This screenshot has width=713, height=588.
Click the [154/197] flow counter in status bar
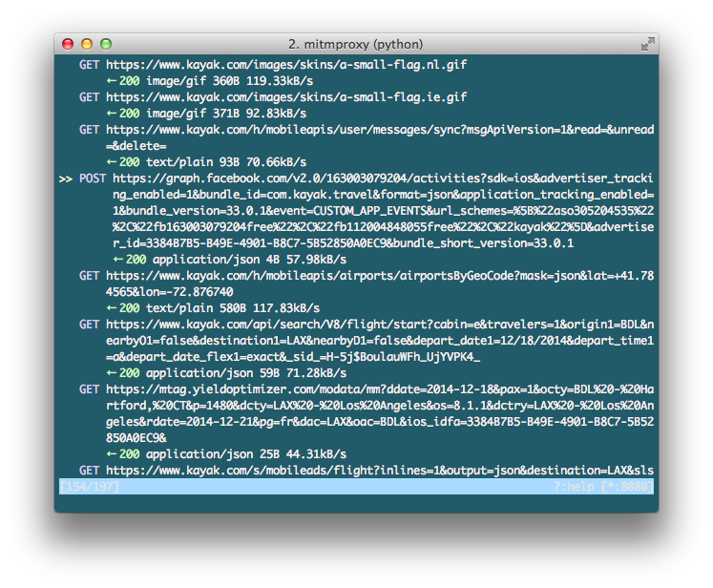[90, 487]
